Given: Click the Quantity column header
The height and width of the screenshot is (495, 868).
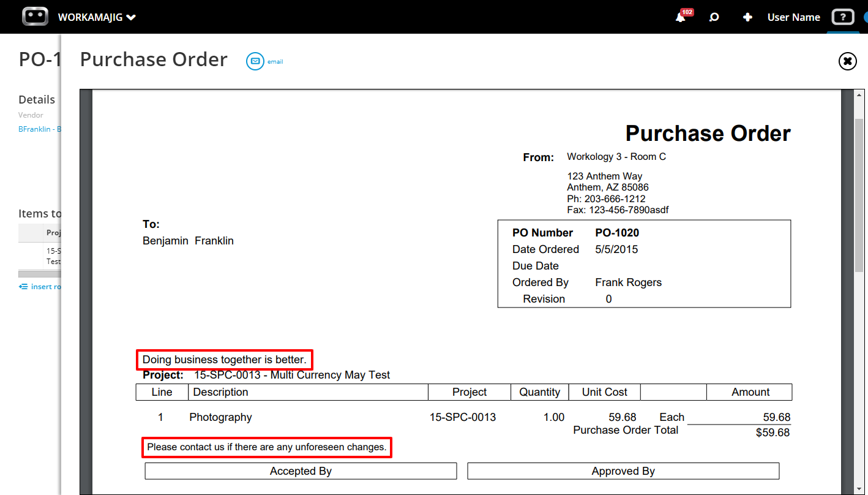Looking at the screenshot, I should point(539,392).
